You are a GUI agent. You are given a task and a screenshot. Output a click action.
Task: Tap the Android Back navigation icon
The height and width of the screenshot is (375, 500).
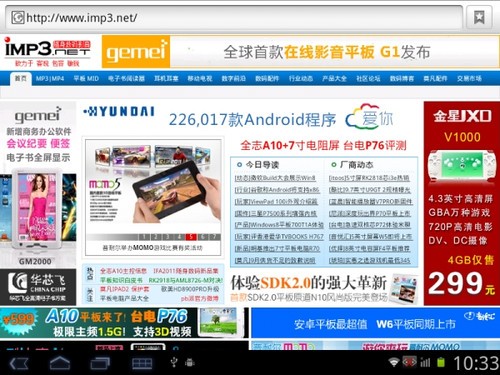click(x=19, y=363)
